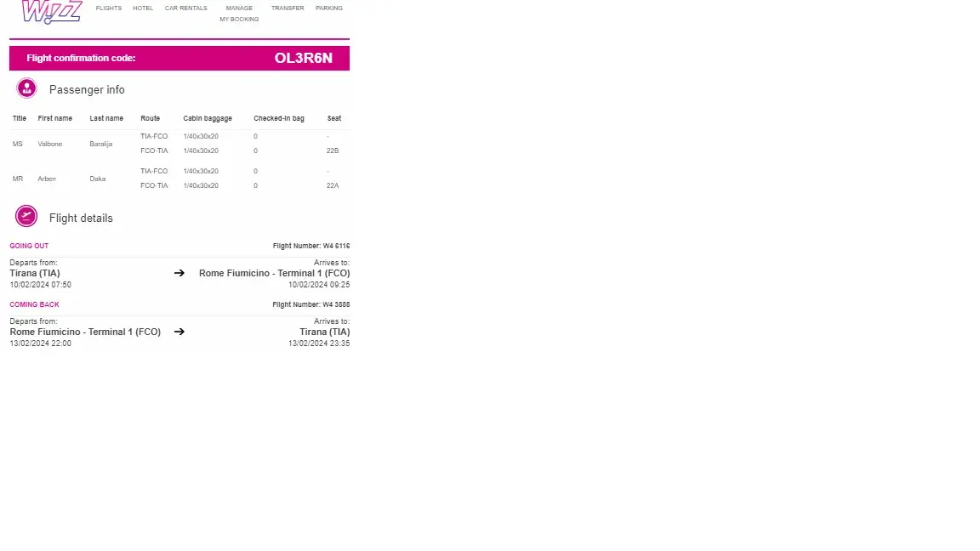
Task: Select passenger first name Valbone
Action: (x=50, y=144)
